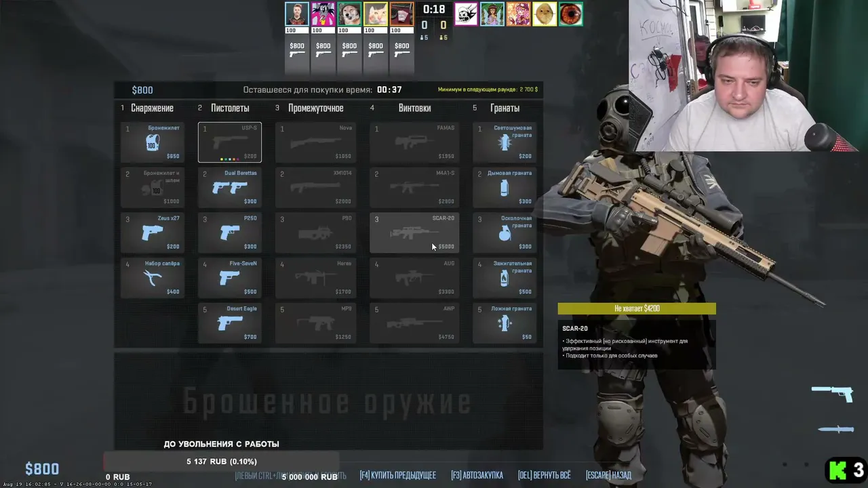The image size is (868, 488).
Task: Select the SCAR-20 sniper rifle card
Action: 414,233
